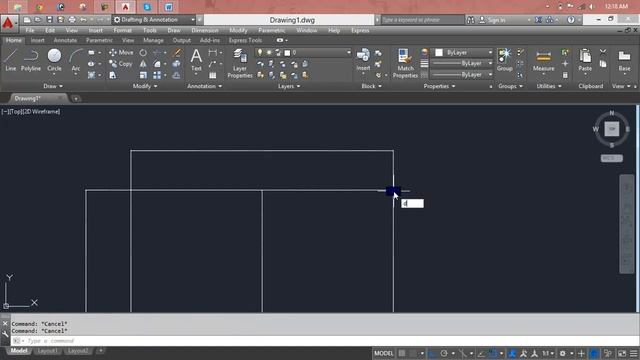This screenshot has width=640, height=360.
Task: Toggle polar tracking in status bar
Action: (x=444, y=353)
